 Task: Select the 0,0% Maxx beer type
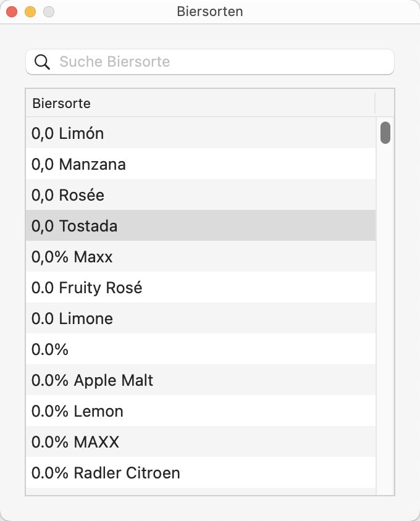[x=201, y=257]
